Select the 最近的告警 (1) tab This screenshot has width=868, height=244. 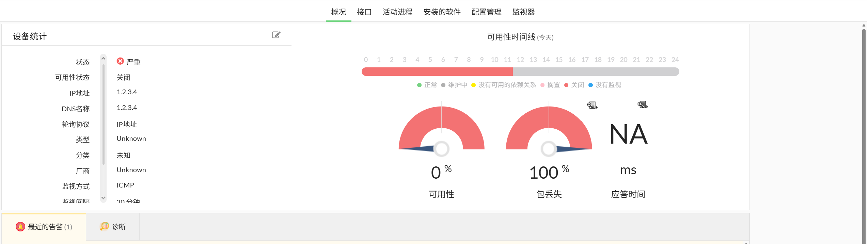pos(44,227)
